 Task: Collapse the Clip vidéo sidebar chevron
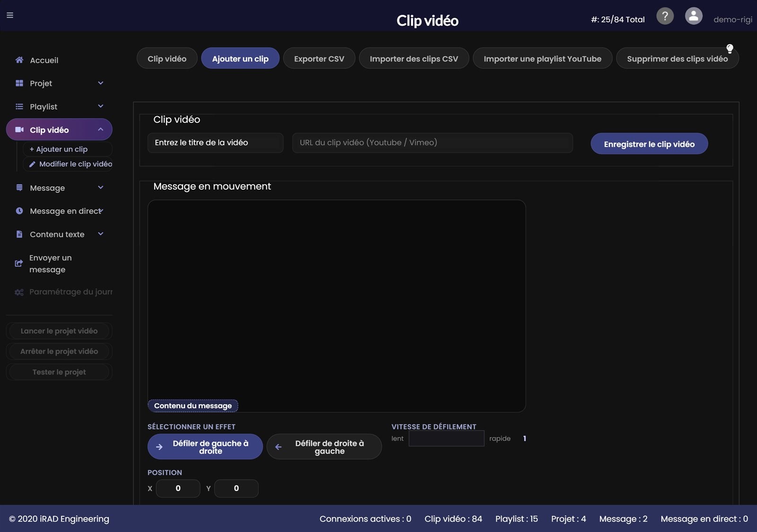tap(100, 130)
